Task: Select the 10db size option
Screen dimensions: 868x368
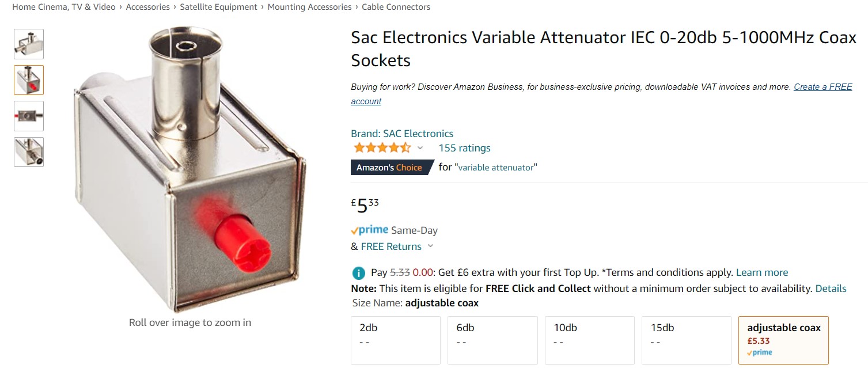Action: (589, 340)
